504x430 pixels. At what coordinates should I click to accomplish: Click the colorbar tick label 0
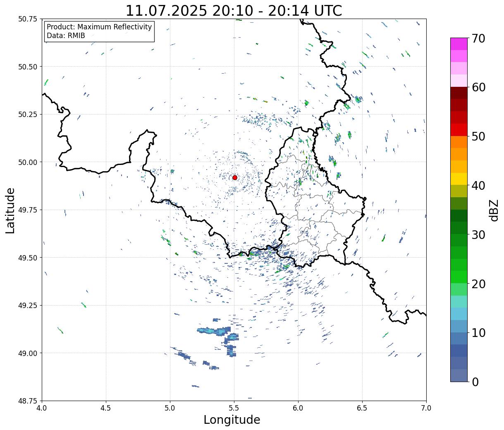pyautogui.click(x=475, y=382)
